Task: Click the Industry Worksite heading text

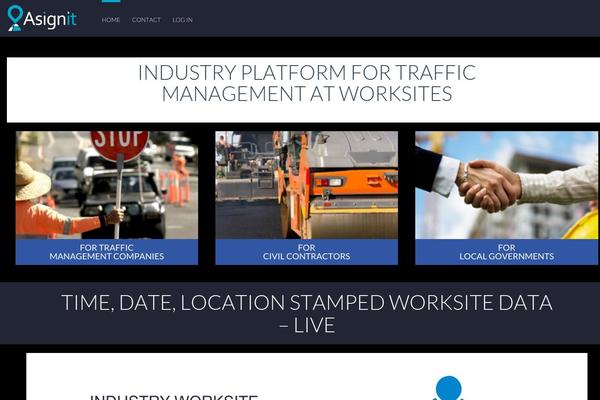Action: tap(174, 397)
